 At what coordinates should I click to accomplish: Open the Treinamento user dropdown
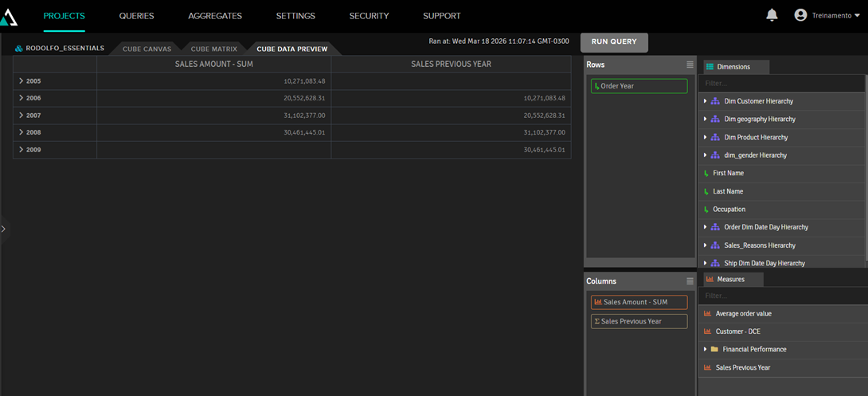(856, 16)
